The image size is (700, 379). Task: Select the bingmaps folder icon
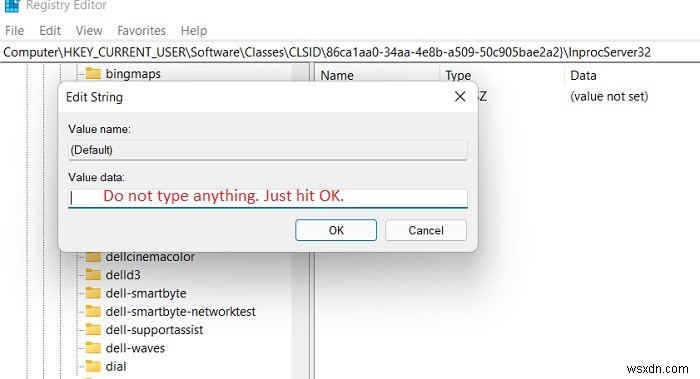[93, 73]
